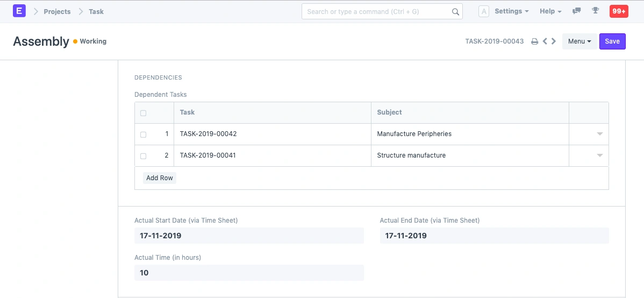Print the task using printer icon
This screenshot has width=644, height=298.
tap(534, 41)
